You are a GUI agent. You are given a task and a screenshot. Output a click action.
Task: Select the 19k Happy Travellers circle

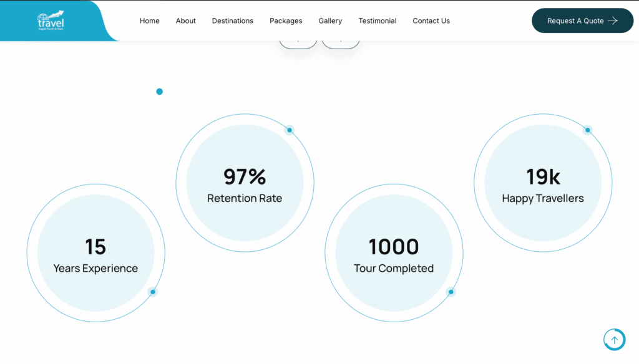pyautogui.click(x=543, y=183)
